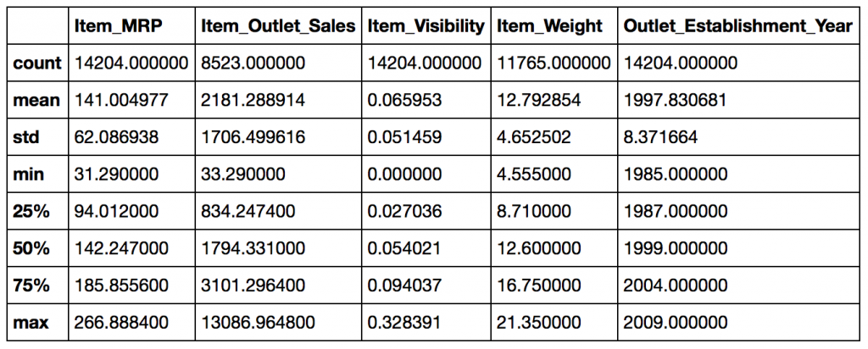The height and width of the screenshot is (349, 868).
Task: Click the min row label
Action: point(30,174)
